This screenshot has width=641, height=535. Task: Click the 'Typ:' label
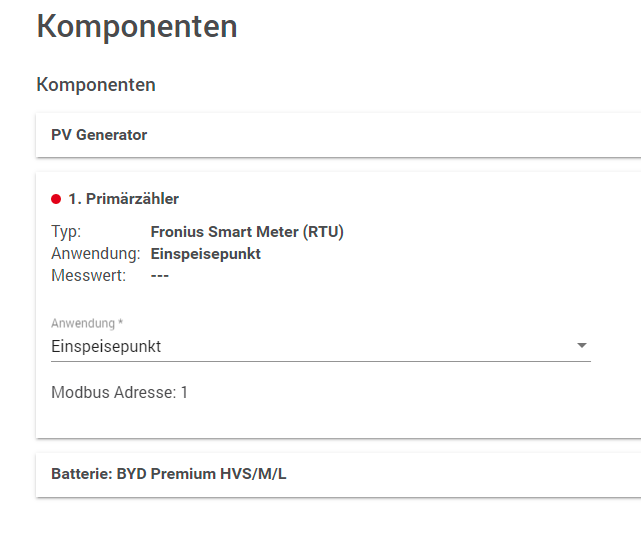point(66,232)
